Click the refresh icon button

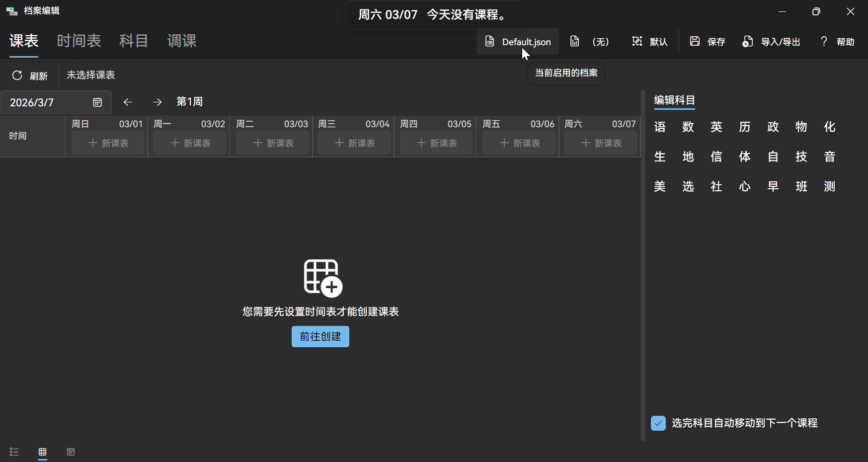click(x=17, y=76)
